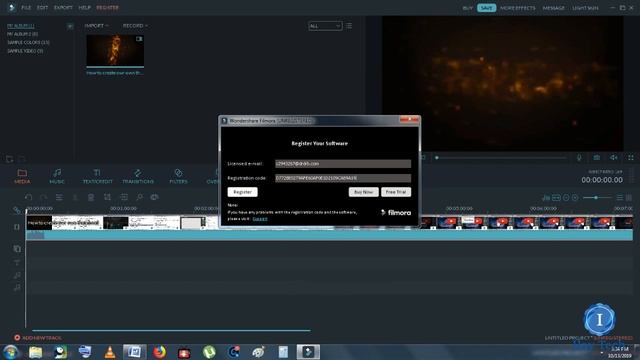Open the MUSIC tab
Viewport: 640px width, 360px height.
[x=57, y=176]
